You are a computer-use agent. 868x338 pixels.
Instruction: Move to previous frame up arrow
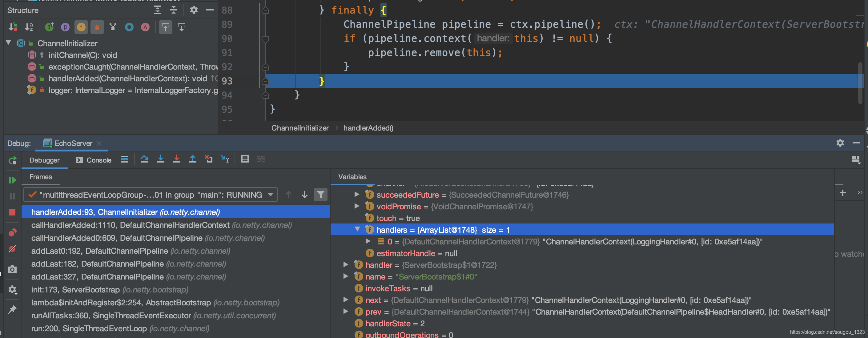point(288,195)
